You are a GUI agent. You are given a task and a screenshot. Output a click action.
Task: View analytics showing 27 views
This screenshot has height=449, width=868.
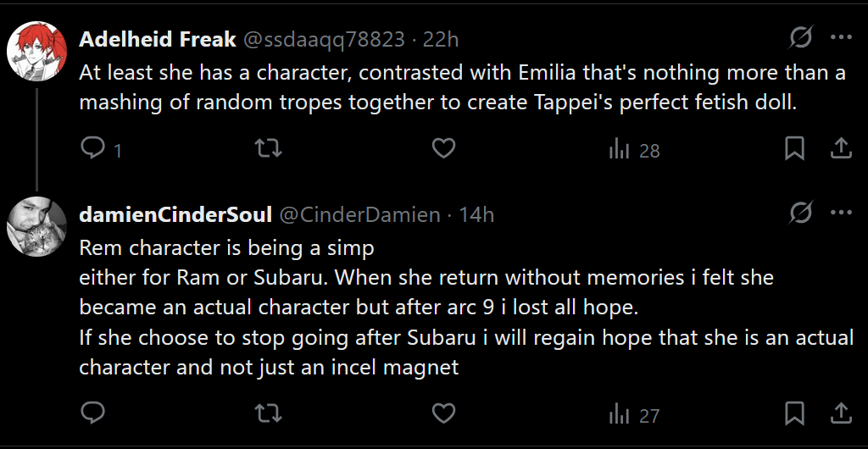point(633,414)
